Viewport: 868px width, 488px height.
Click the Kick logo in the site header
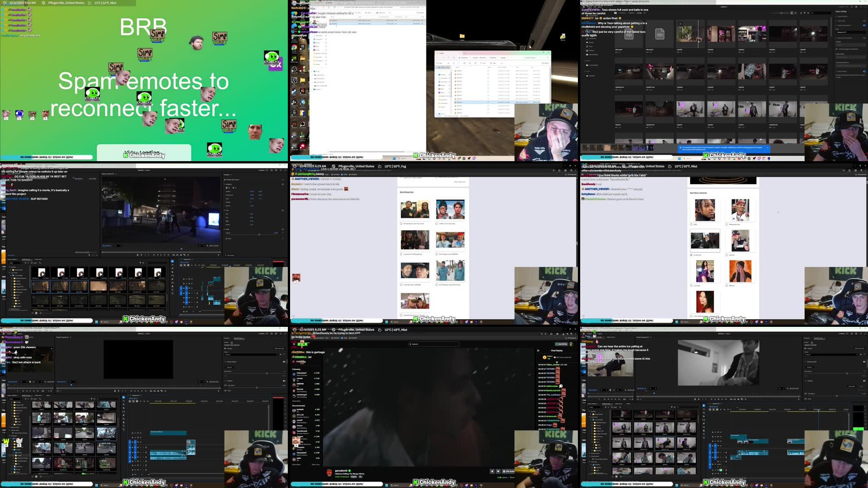[302, 345]
